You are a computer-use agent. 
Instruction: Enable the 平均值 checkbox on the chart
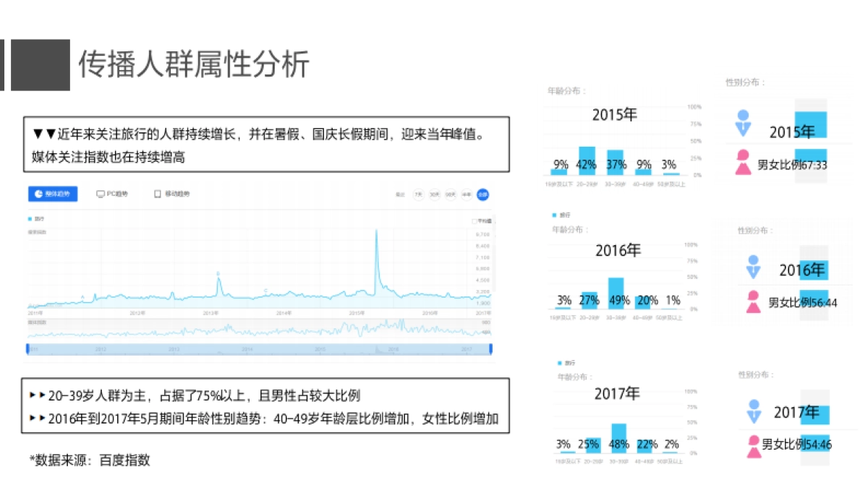point(475,221)
